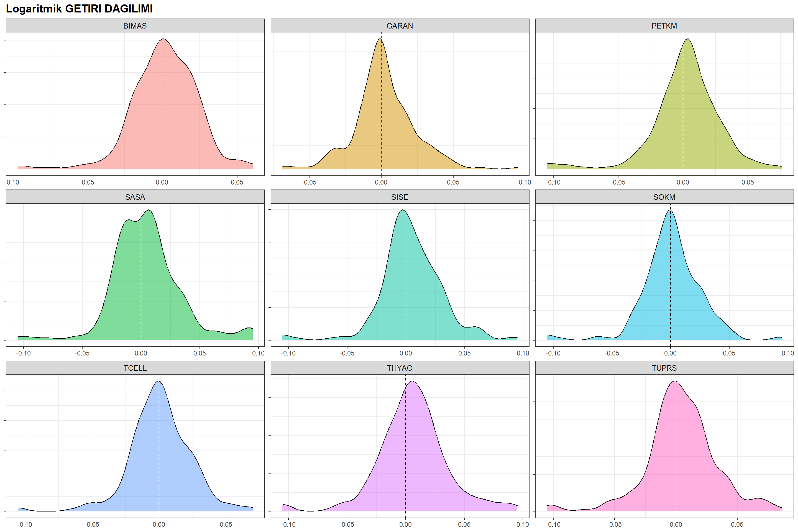Click the -0.05 axis label under THYAO
798x532 pixels.
coord(347,524)
